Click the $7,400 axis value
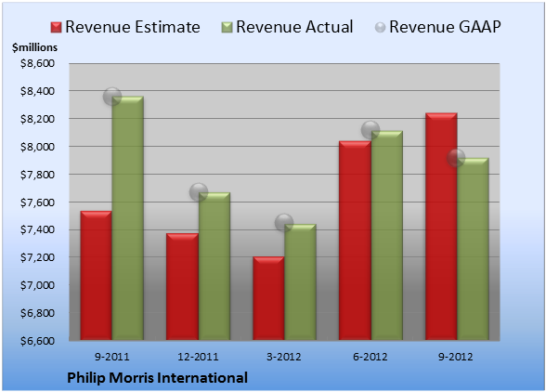Viewport: 546px width, 392px height. pos(37,229)
